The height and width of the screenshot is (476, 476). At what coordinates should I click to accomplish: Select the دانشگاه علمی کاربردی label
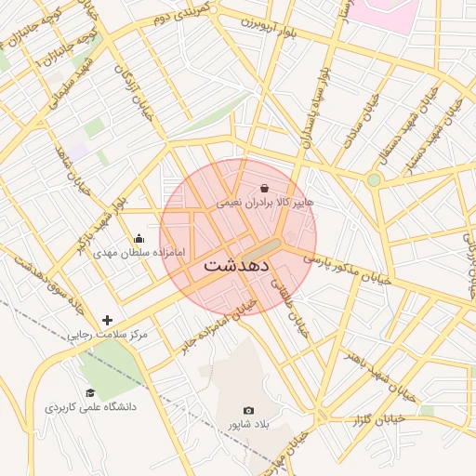coord(90,407)
